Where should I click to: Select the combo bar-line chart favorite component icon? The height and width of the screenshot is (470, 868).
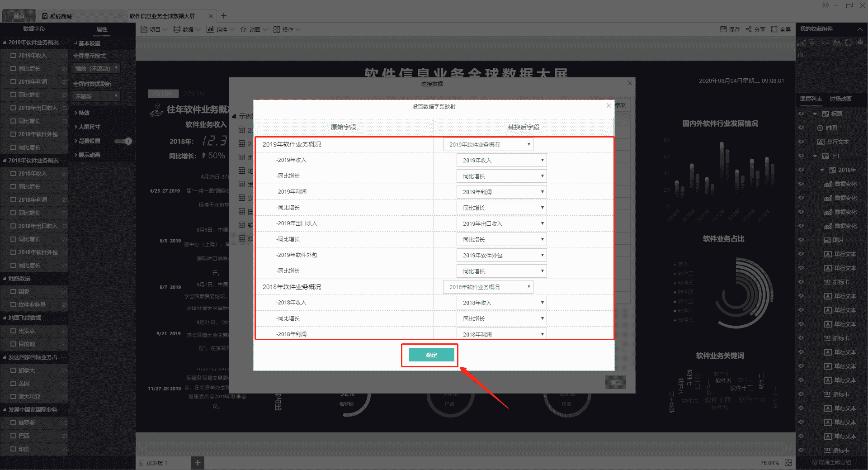(802, 43)
